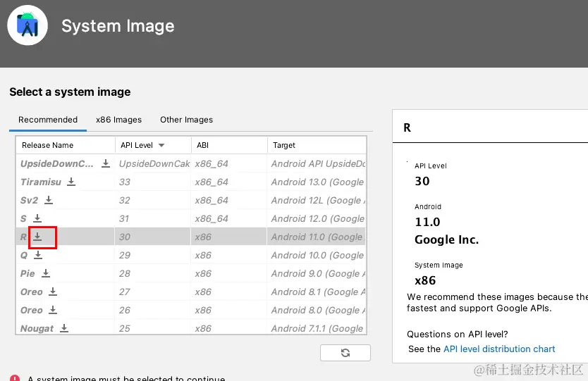
Task: Download the Sv2 system image
Action: [x=49, y=200]
